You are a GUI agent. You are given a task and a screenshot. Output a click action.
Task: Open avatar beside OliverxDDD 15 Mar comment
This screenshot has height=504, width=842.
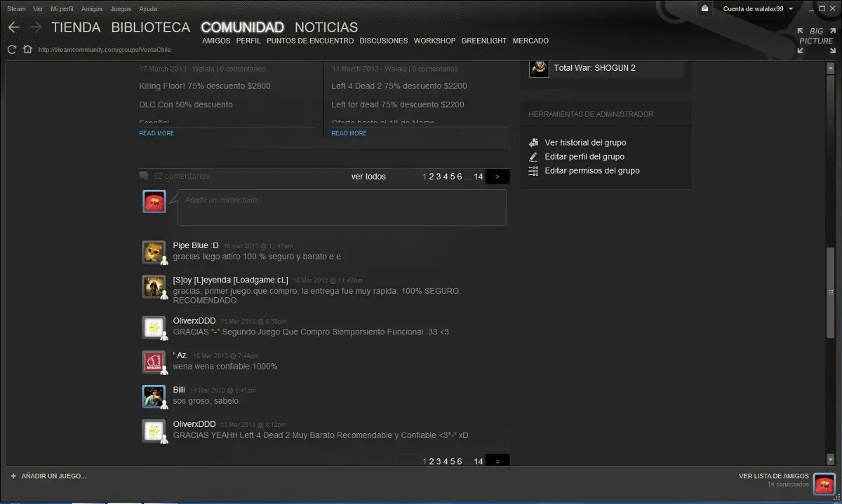click(154, 327)
